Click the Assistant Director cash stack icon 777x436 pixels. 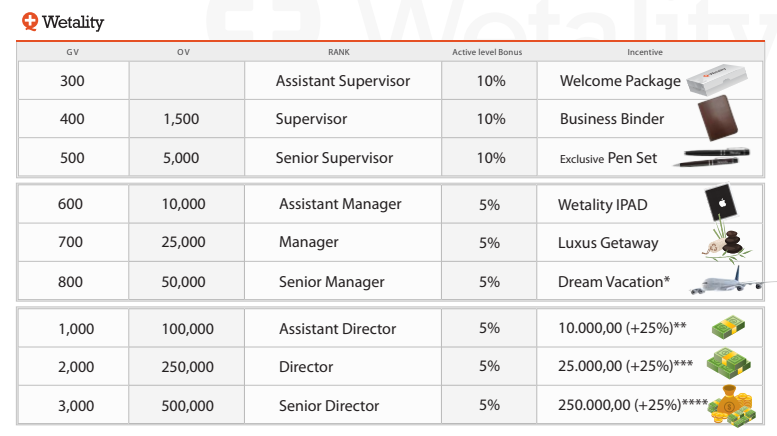(729, 328)
